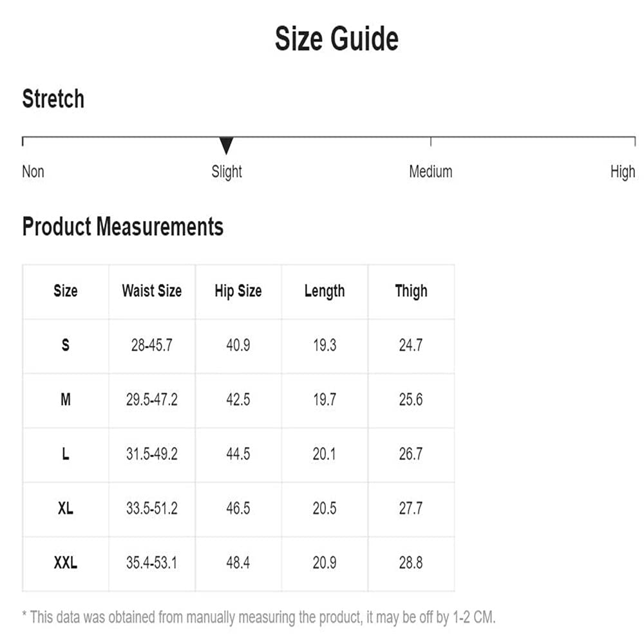The height and width of the screenshot is (644, 644).
Task: Click the Size Guide heading
Action: pos(337,39)
